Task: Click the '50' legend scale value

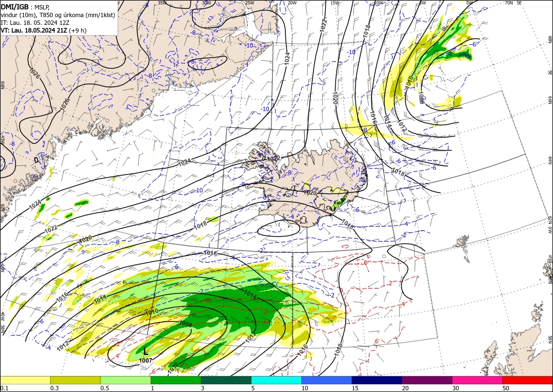Action: (506, 388)
